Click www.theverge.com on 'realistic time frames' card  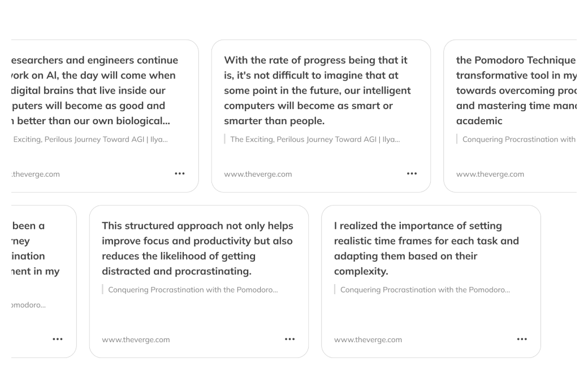coord(368,339)
